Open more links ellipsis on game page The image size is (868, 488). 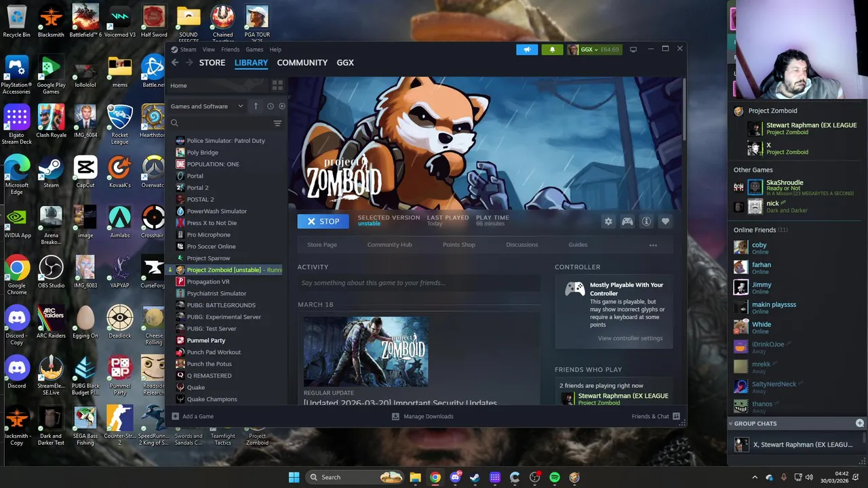653,245
